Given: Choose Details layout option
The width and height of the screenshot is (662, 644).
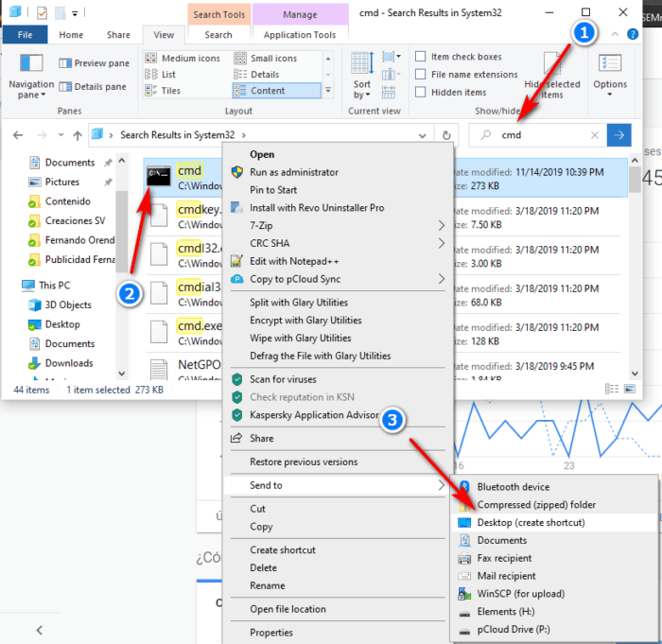Looking at the screenshot, I should pos(256,75).
